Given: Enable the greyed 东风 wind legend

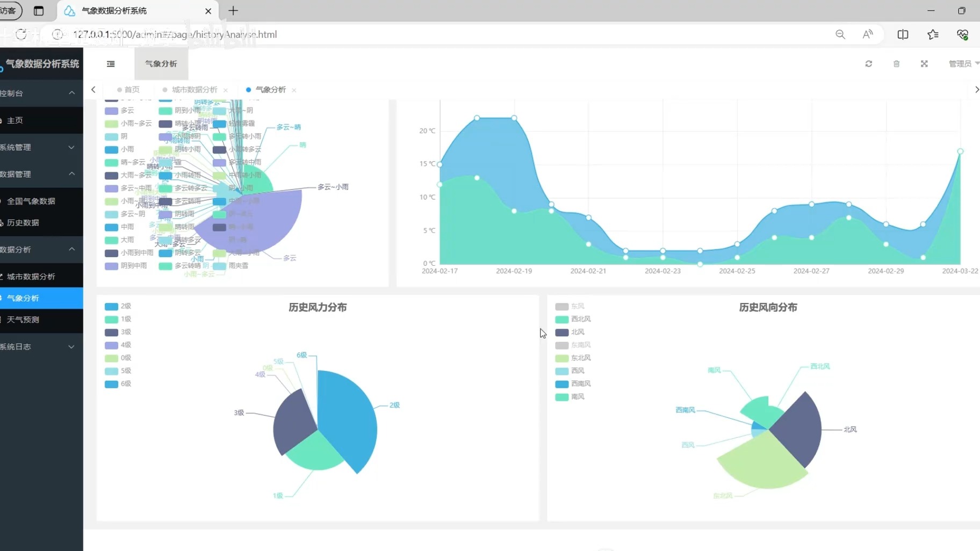Looking at the screenshot, I should click(x=570, y=306).
